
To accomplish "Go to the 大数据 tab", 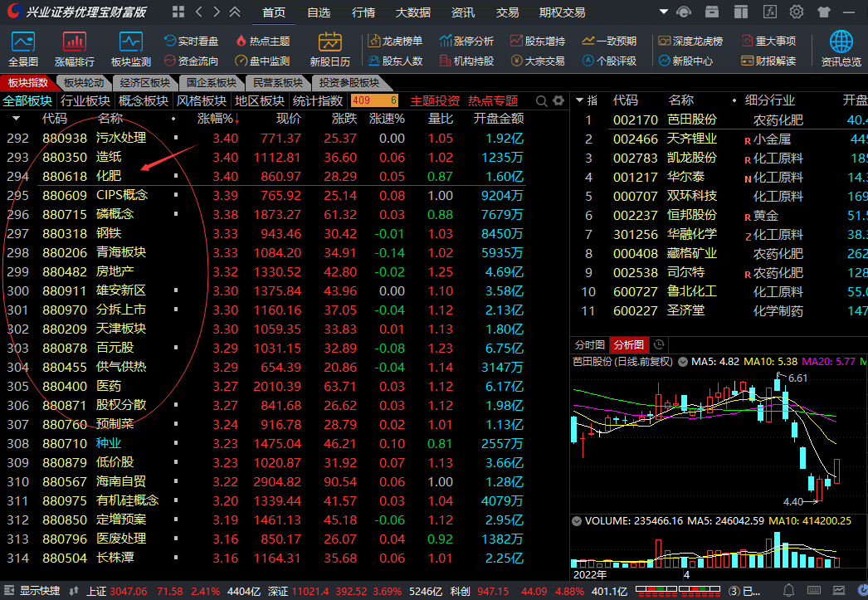I will (413, 12).
